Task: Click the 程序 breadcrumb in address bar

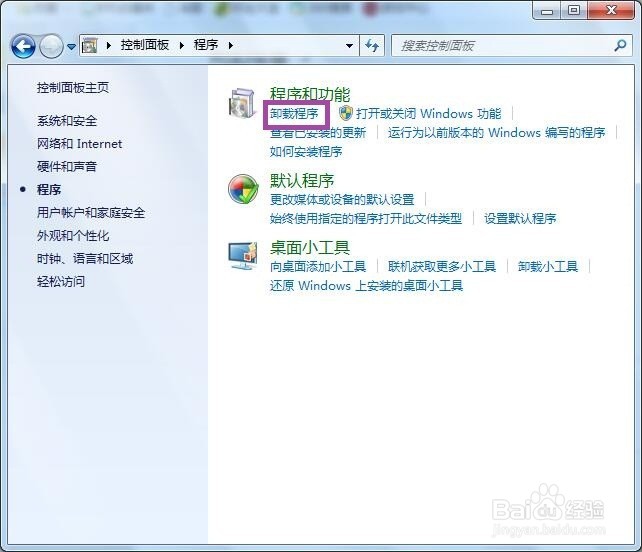Action: coord(206,45)
